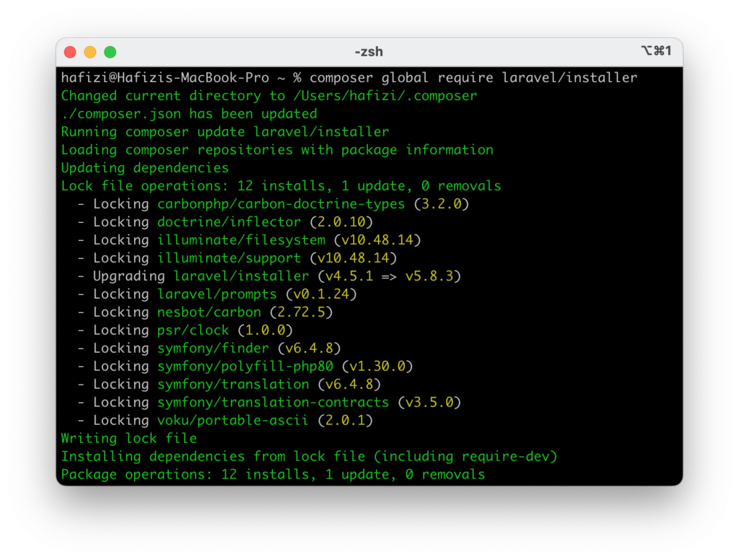Viewport: 739px width, 560px height.
Task: Click 'Lock file operations: 12 installs' line
Action: (x=281, y=185)
